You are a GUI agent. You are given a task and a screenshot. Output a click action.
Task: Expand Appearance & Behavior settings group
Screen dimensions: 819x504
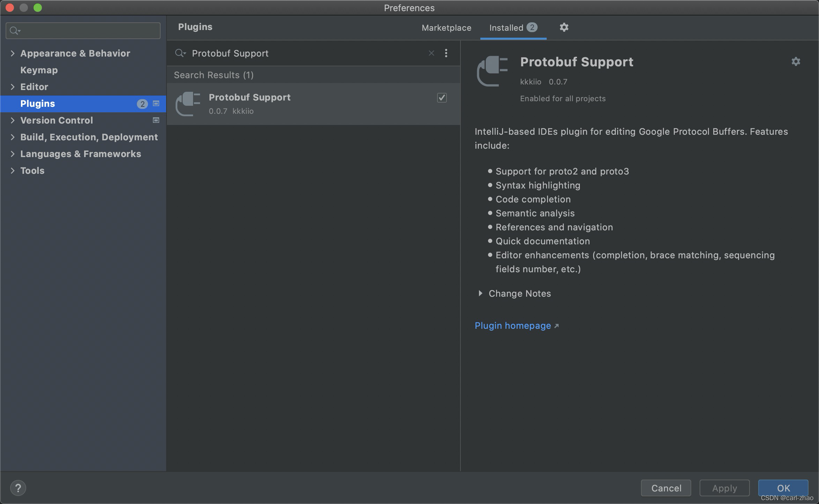click(13, 53)
